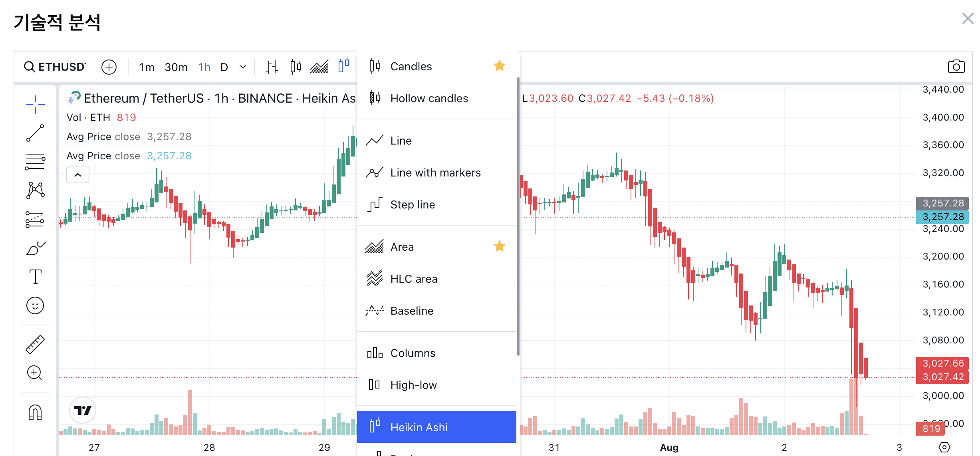Open the emoji icons tool
This screenshot has width=980, height=456.
click(35, 306)
